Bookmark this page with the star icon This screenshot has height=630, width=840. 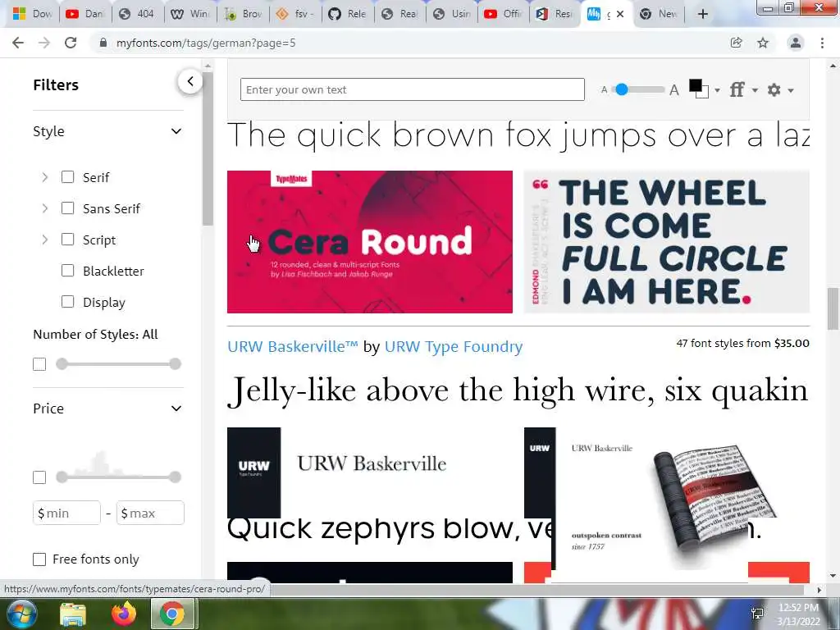tap(763, 43)
